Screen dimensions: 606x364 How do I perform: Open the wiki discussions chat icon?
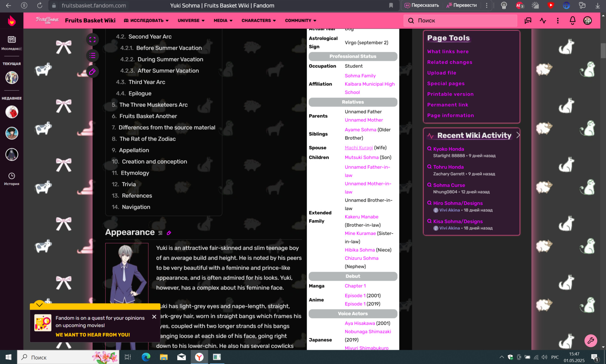pos(528,21)
